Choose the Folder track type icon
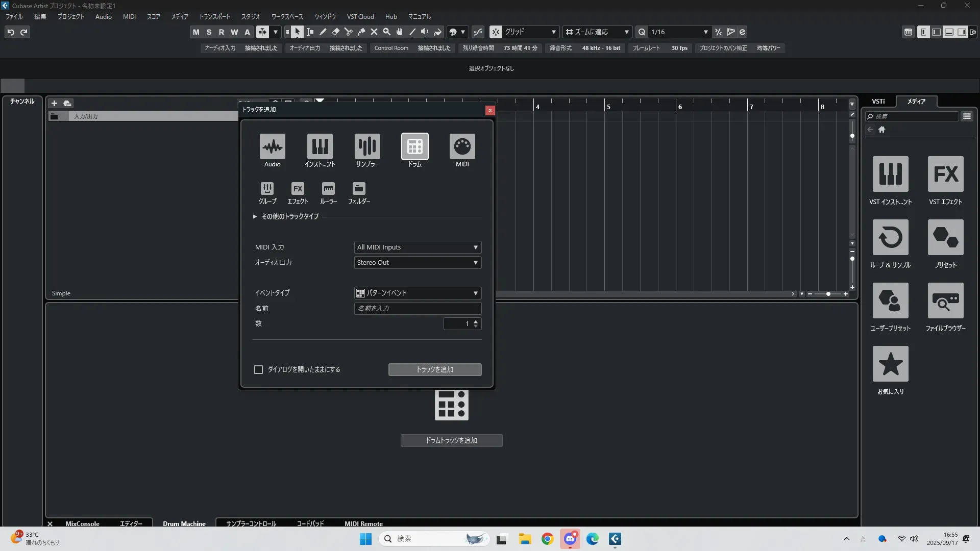 point(359,189)
